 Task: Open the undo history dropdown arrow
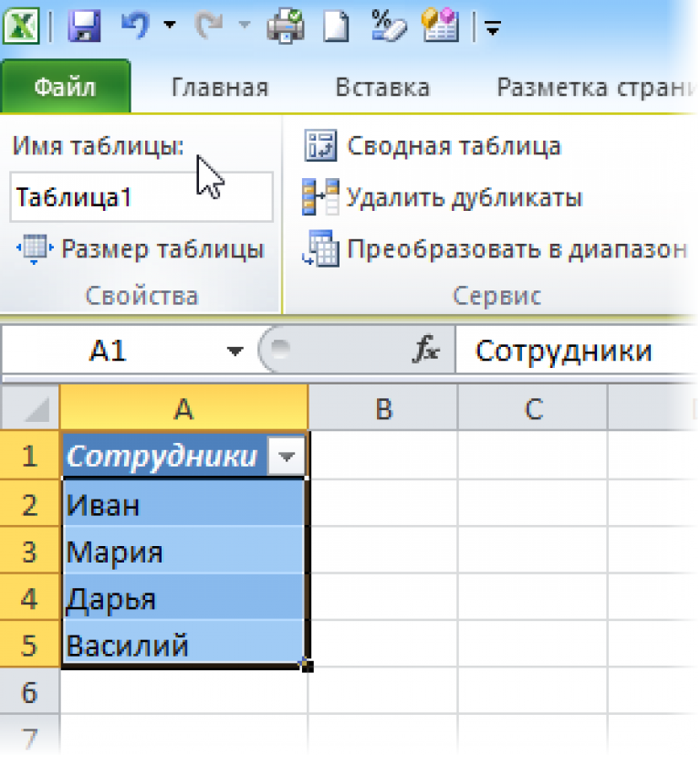170,24
